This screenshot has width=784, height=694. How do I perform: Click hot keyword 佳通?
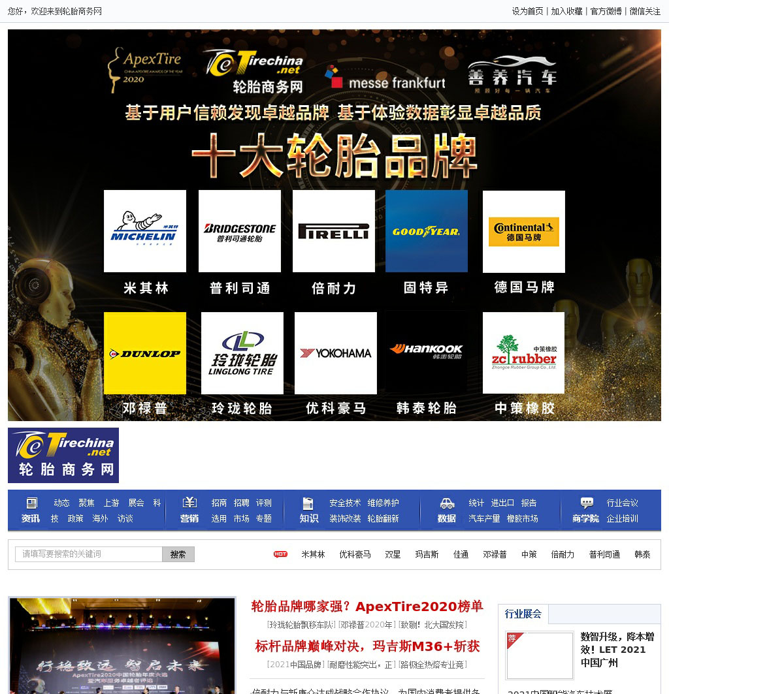(x=461, y=554)
